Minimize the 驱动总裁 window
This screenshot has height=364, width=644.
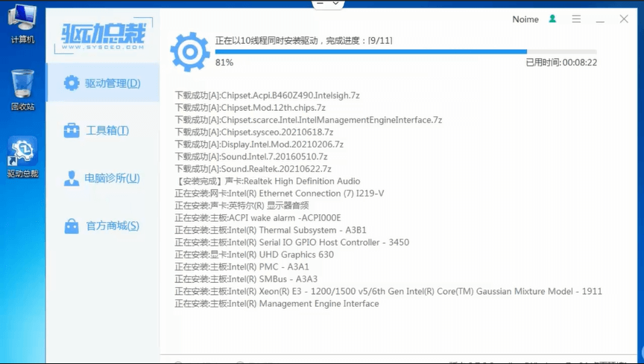(x=600, y=19)
